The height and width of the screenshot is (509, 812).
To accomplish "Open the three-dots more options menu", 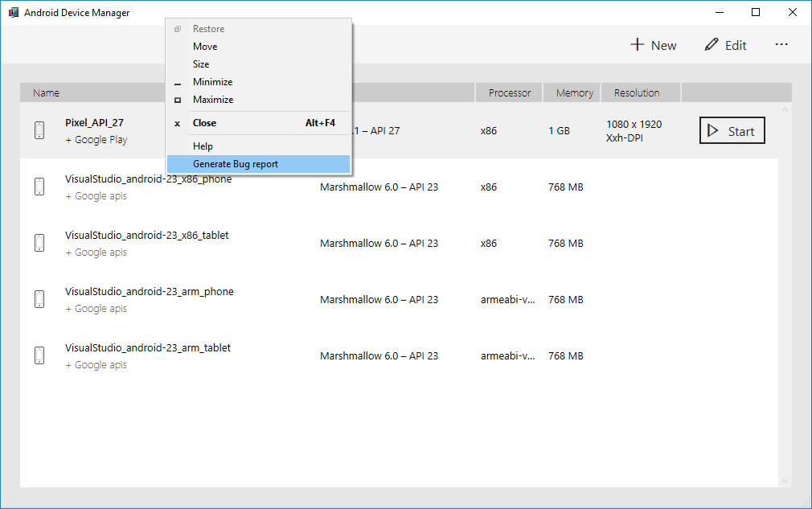I will [x=781, y=44].
